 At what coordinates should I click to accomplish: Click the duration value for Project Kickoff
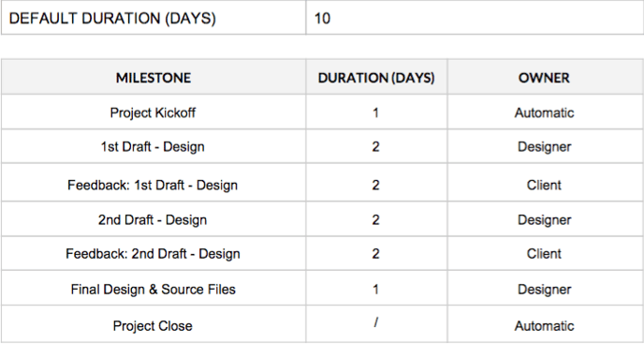click(x=375, y=112)
